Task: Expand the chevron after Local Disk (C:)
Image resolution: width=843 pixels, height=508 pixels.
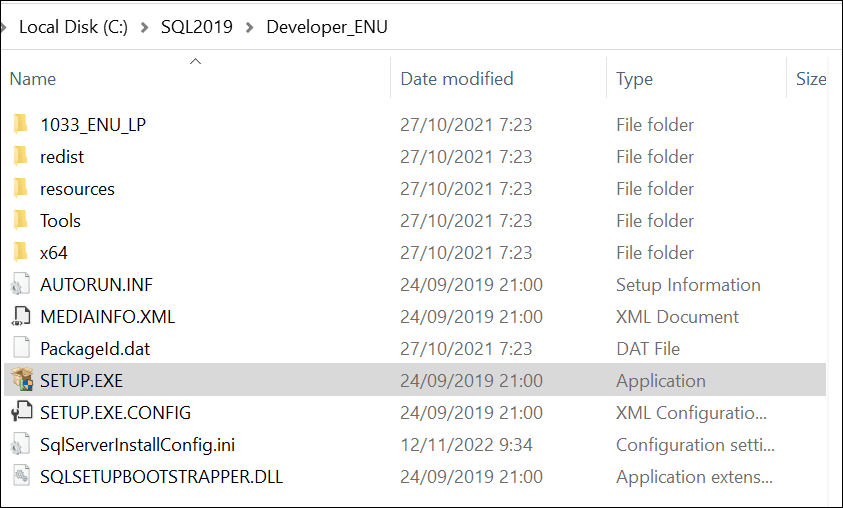Action: point(144,27)
